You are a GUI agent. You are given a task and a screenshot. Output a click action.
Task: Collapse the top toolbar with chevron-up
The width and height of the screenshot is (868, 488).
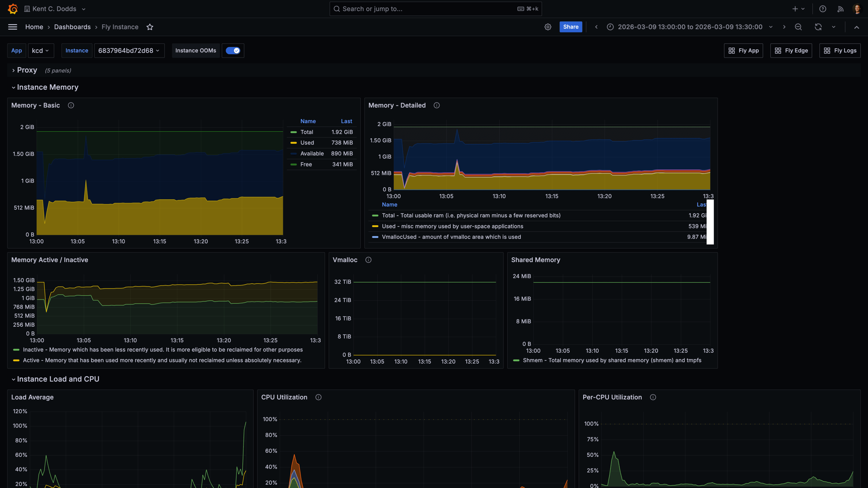click(856, 27)
